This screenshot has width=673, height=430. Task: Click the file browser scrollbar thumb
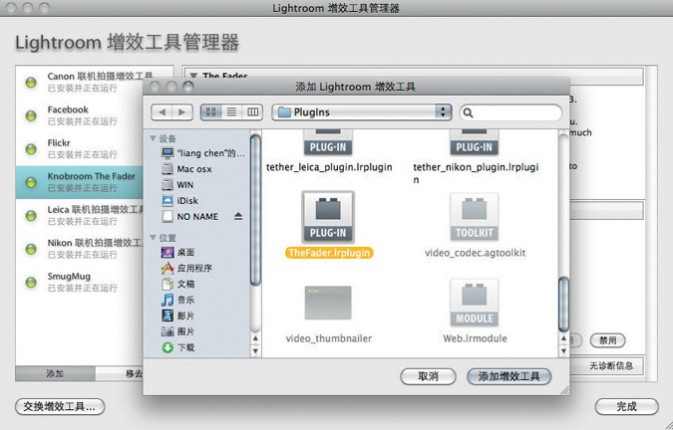pyautogui.click(x=564, y=304)
